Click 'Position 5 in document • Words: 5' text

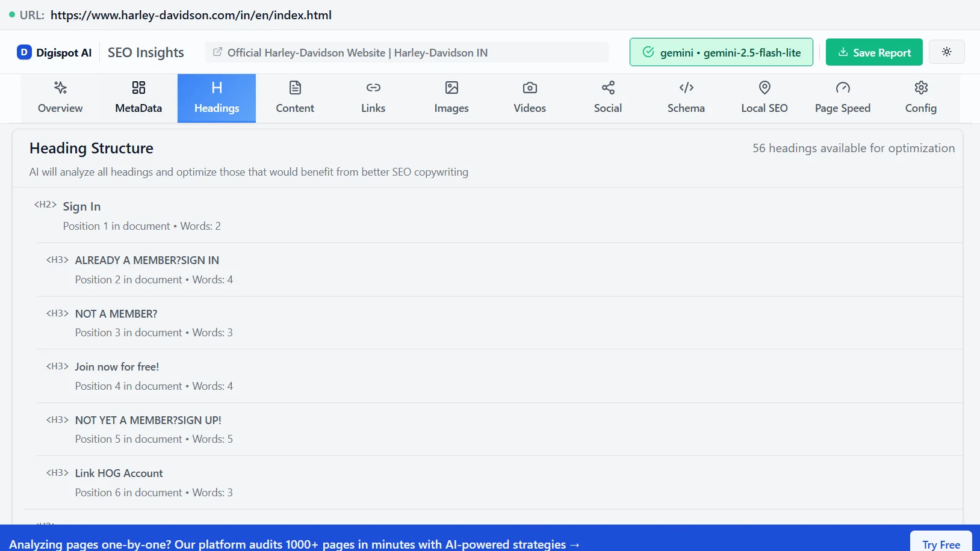[x=154, y=439]
